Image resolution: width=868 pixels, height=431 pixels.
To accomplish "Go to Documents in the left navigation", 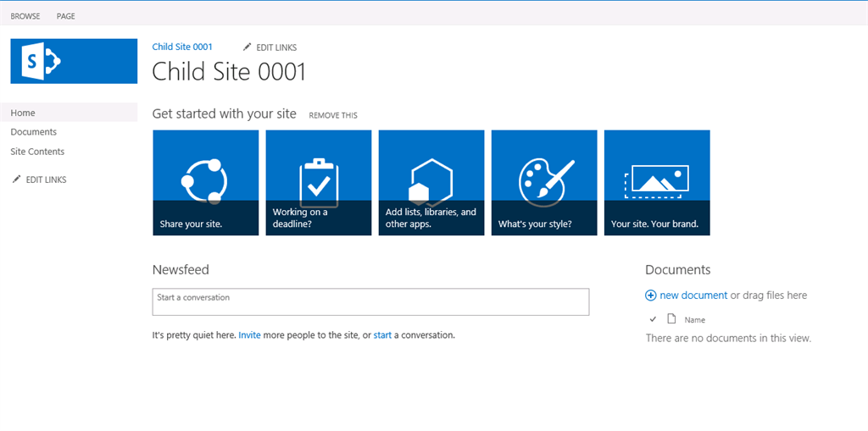I will click(x=34, y=132).
